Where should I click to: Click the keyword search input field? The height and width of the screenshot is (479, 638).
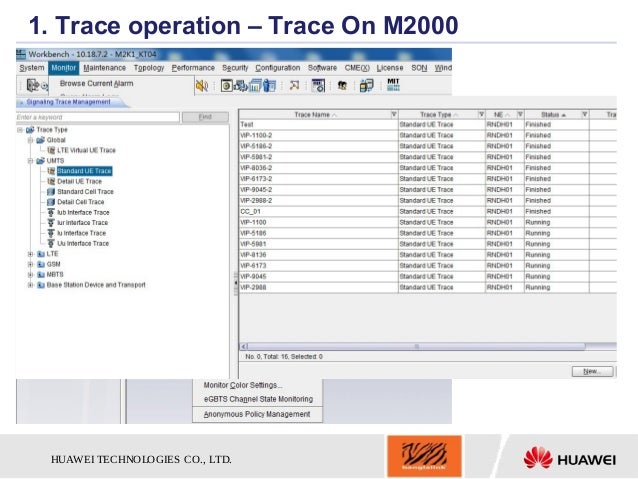98,117
